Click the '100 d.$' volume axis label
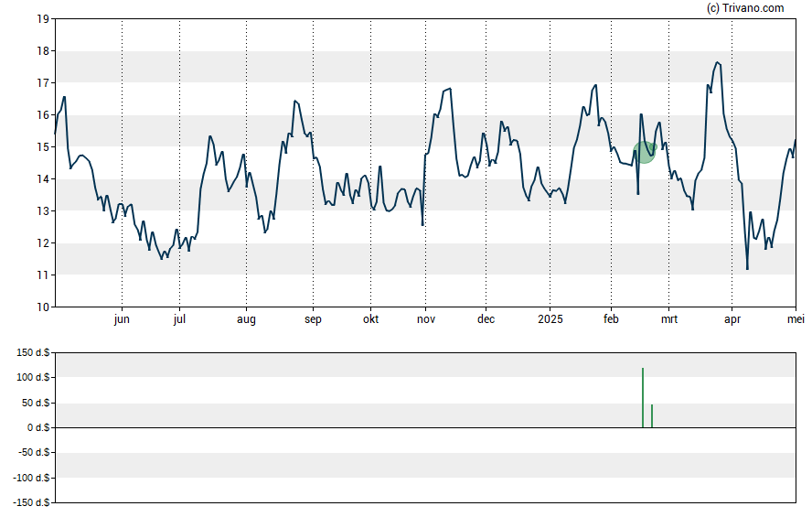812x517 pixels. point(33,377)
